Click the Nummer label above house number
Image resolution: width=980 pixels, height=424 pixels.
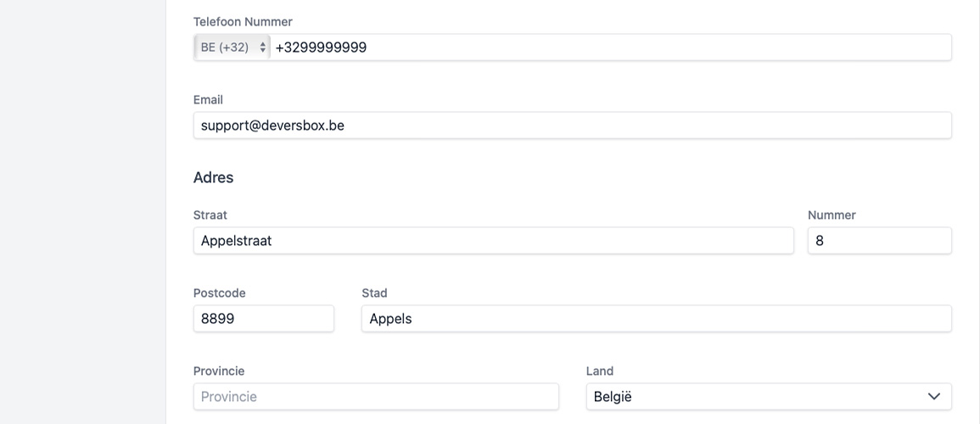pyautogui.click(x=832, y=215)
